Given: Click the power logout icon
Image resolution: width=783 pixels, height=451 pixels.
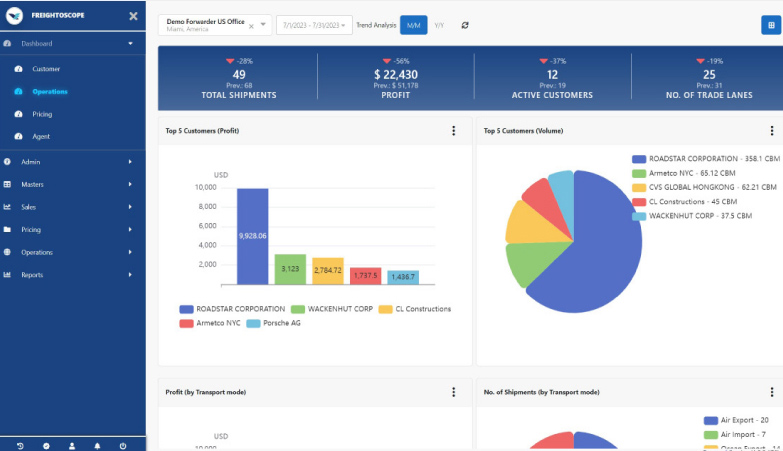Looking at the screenshot, I should 123,446.
